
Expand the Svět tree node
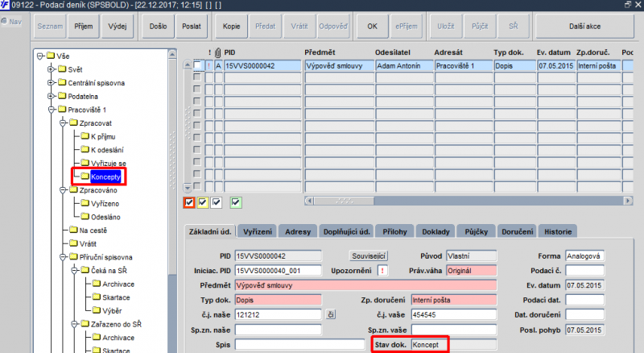tap(51, 69)
